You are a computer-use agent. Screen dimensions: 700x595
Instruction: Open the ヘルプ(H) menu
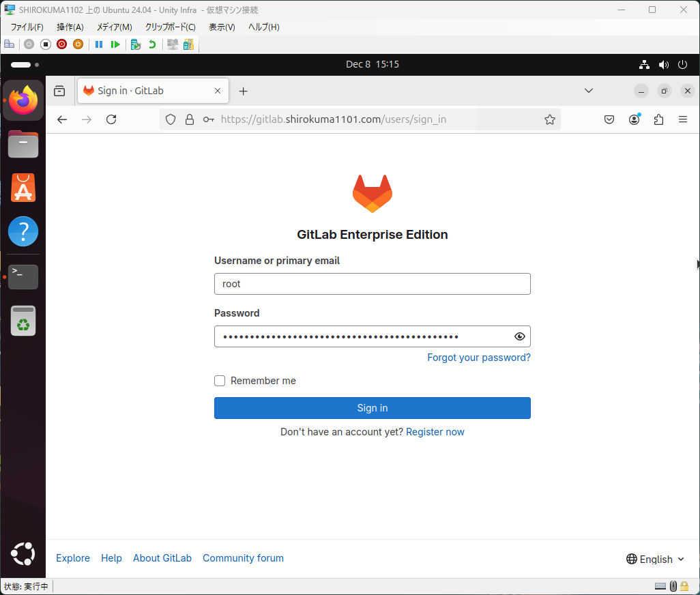click(264, 27)
